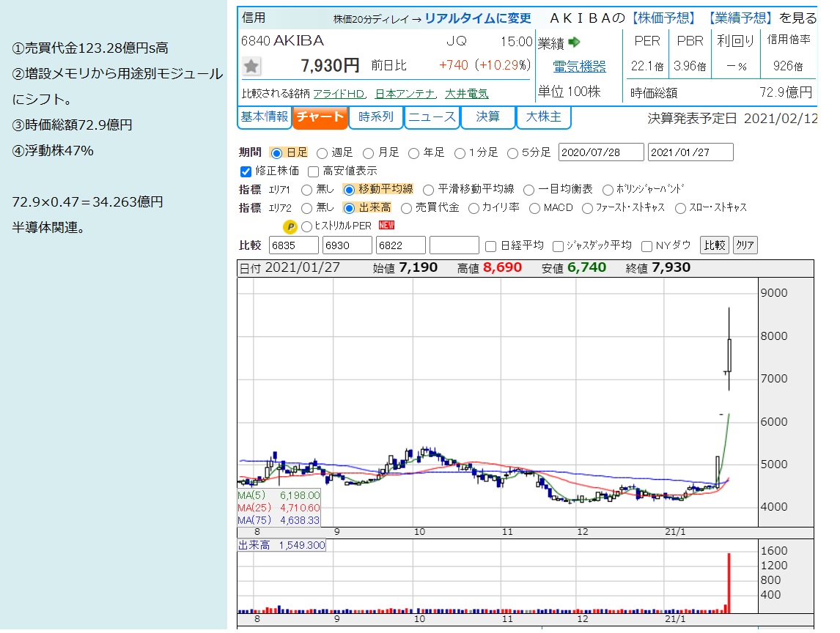This screenshot has height=633, width=840.
Task: Select 無し for 指標 エリア2
Action: coord(306,208)
